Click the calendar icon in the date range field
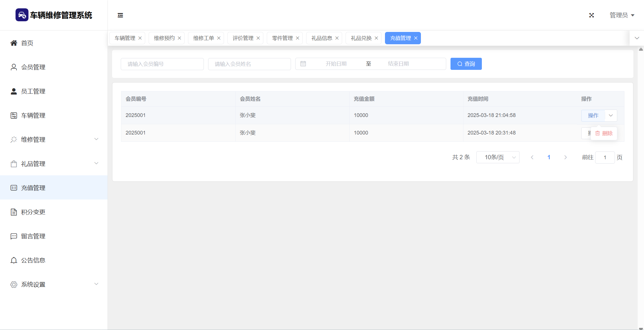This screenshot has height=330, width=644. (x=303, y=64)
